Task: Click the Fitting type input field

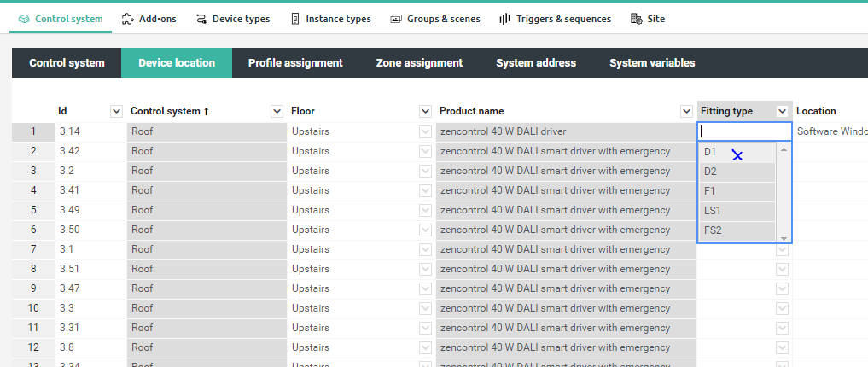Action: coord(744,131)
